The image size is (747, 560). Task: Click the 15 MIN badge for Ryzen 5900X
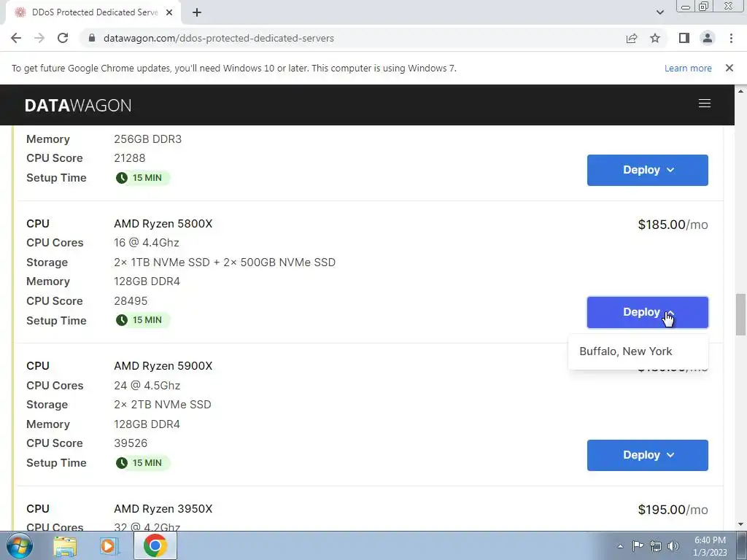click(x=142, y=463)
